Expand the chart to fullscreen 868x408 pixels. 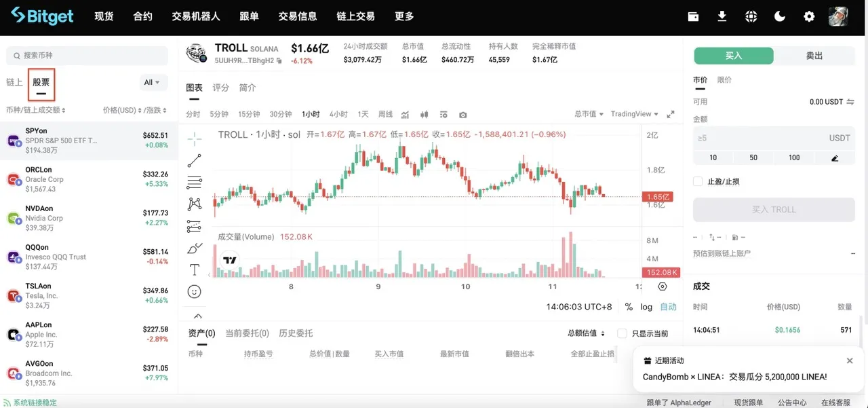tap(671, 114)
